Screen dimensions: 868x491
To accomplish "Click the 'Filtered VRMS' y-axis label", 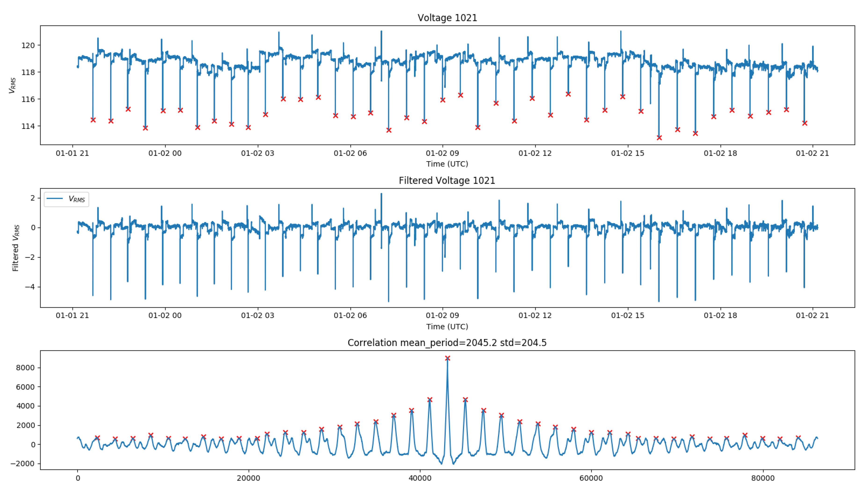I will [15, 248].
